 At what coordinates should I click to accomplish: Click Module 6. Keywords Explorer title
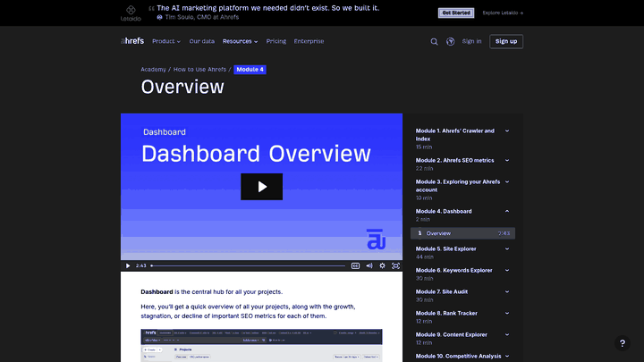click(x=453, y=271)
